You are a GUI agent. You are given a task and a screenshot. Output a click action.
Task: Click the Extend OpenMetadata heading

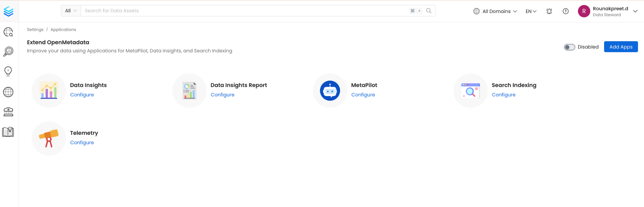[x=58, y=42]
